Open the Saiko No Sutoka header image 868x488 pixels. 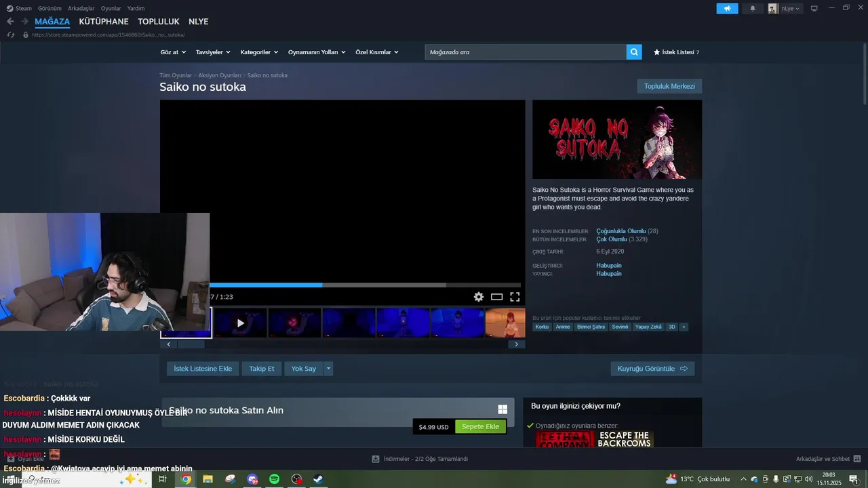click(617, 140)
